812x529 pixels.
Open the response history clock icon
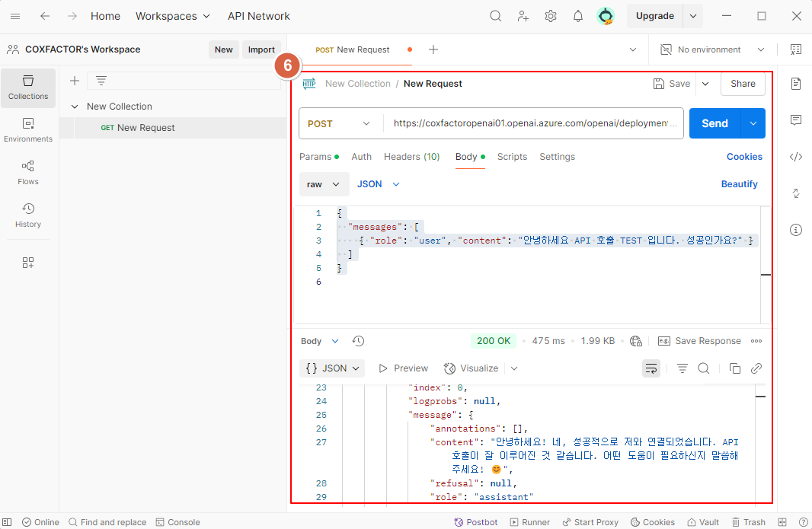(x=358, y=341)
